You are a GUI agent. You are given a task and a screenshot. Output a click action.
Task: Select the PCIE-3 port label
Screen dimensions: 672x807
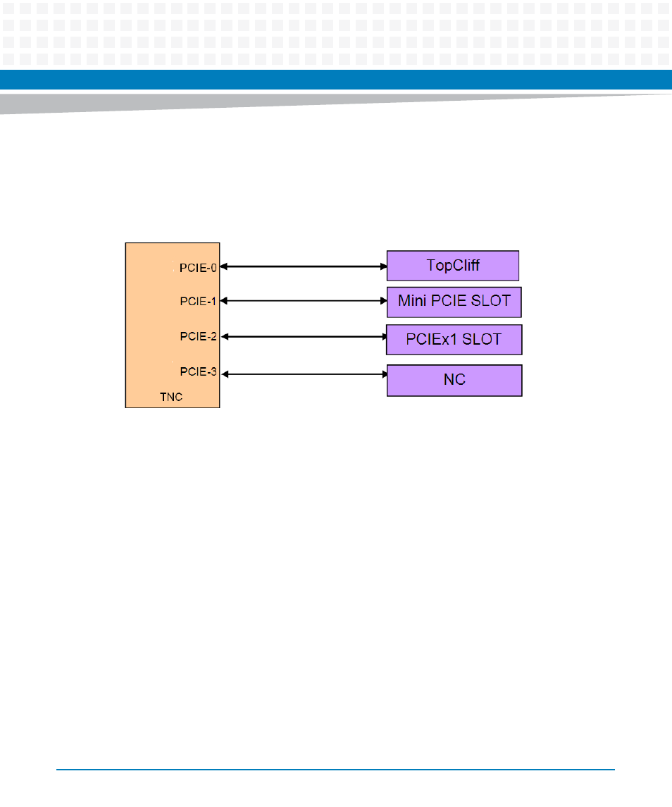click(198, 371)
